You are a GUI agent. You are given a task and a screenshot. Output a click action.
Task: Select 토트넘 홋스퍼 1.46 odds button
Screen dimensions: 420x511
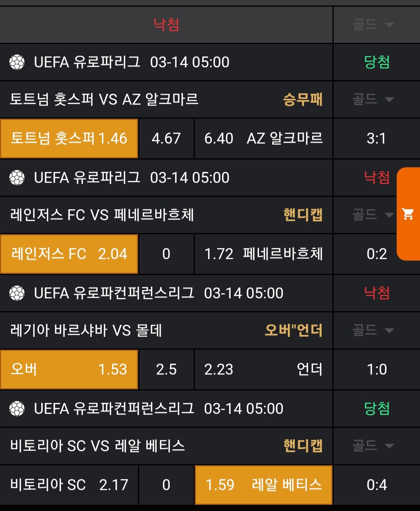point(69,138)
